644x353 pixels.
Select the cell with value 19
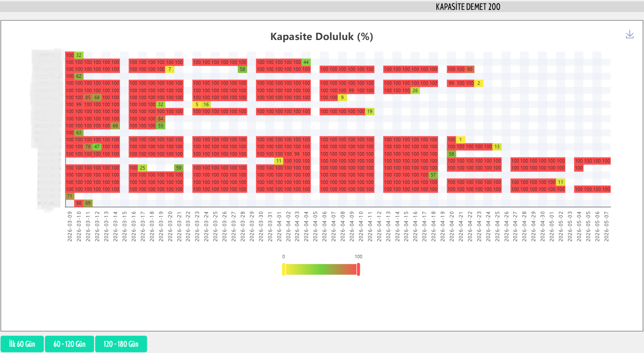tap(369, 112)
